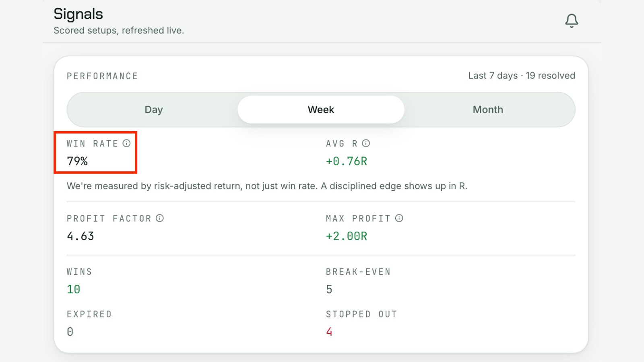Click the Signals page heading

(x=78, y=14)
